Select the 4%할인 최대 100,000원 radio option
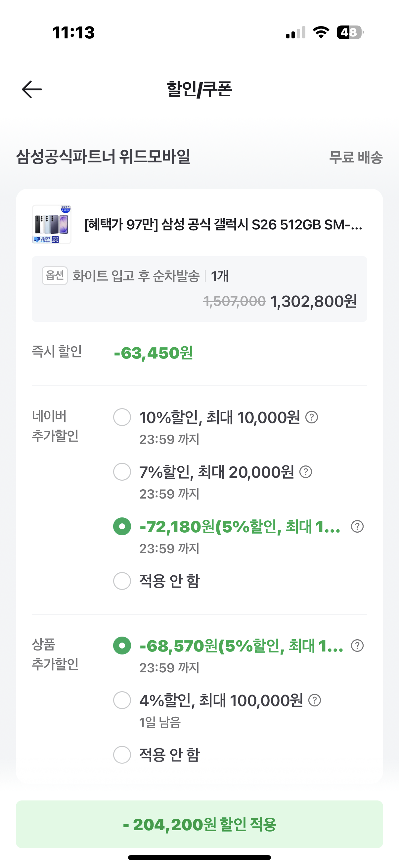Screen dimensions: 399x868 (122, 700)
